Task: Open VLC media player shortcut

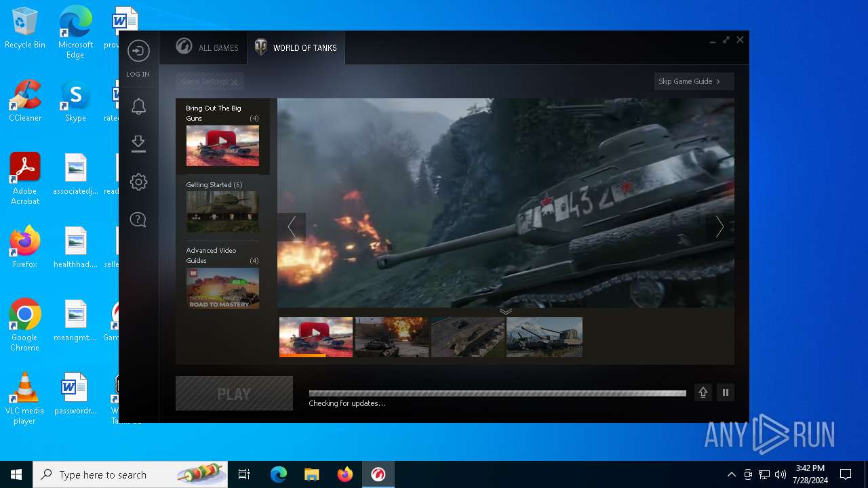Action: click(25, 399)
